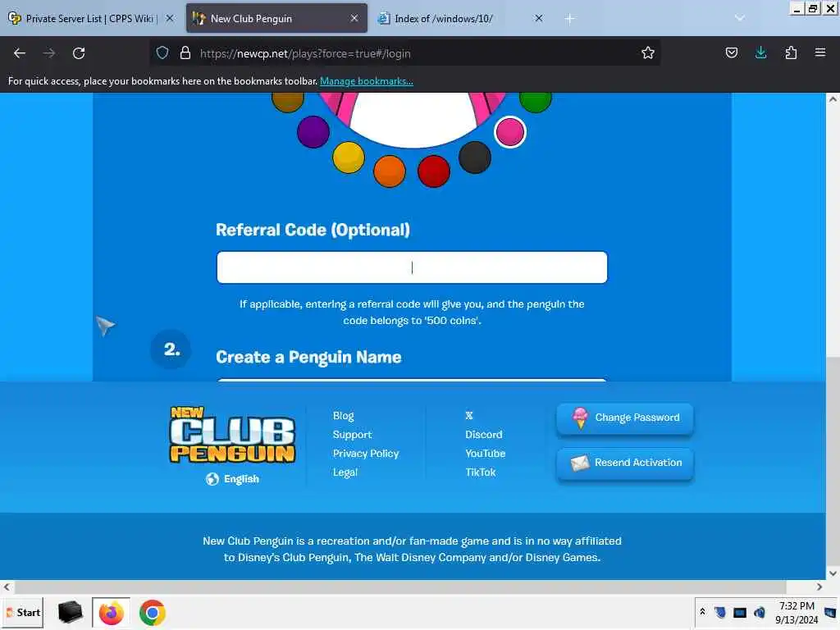840x630 pixels.
Task: Click the Change Password button
Action: tap(625, 418)
